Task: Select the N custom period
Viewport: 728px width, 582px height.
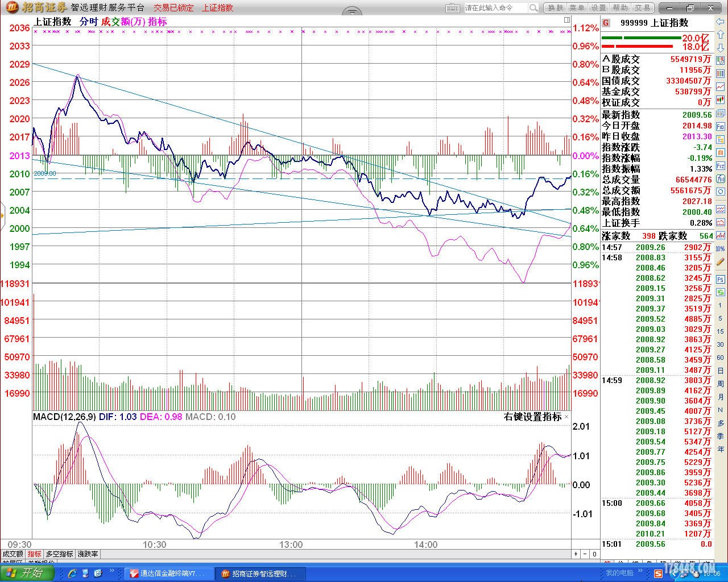Action: [x=721, y=410]
